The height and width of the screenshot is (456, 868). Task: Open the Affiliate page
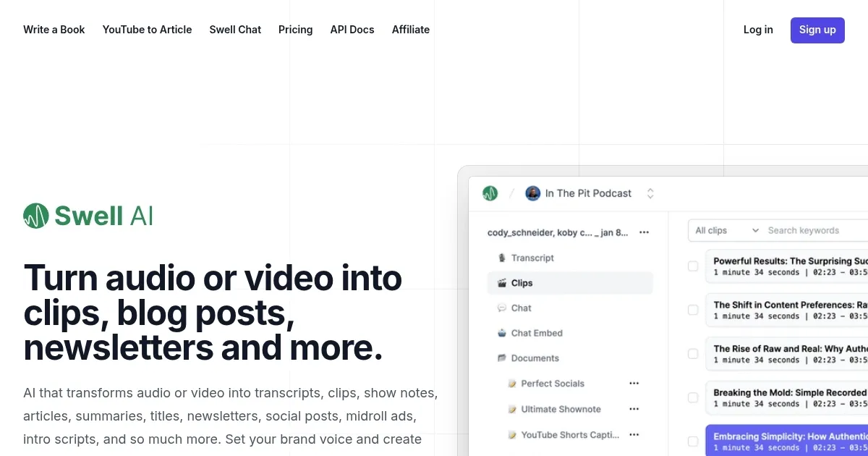pyautogui.click(x=411, y=30)
